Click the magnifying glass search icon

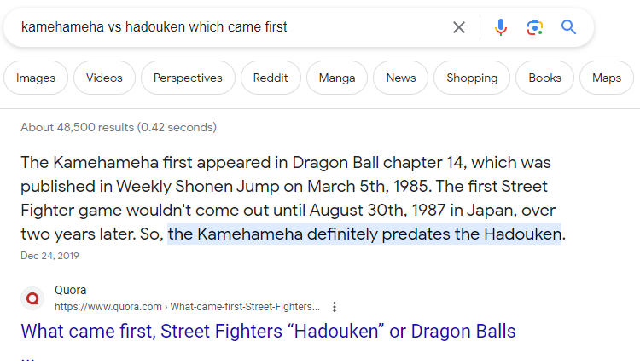[569, 27]
